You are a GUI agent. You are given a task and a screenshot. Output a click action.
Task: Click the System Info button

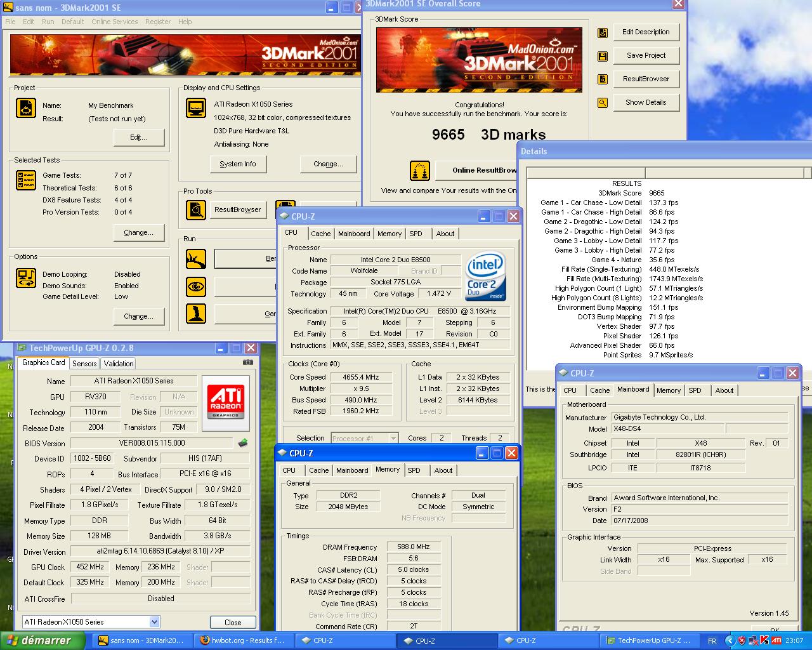point(238,164)
